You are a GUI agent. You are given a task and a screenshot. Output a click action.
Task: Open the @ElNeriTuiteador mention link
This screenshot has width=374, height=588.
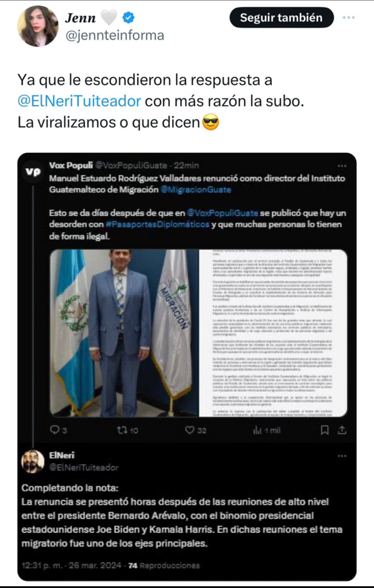80,101
